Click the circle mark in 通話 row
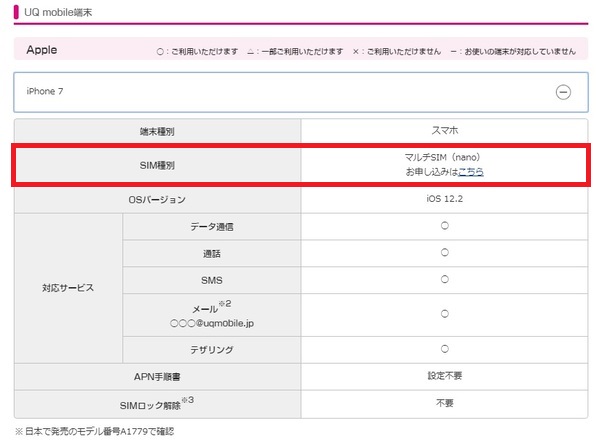 point(444,252)
